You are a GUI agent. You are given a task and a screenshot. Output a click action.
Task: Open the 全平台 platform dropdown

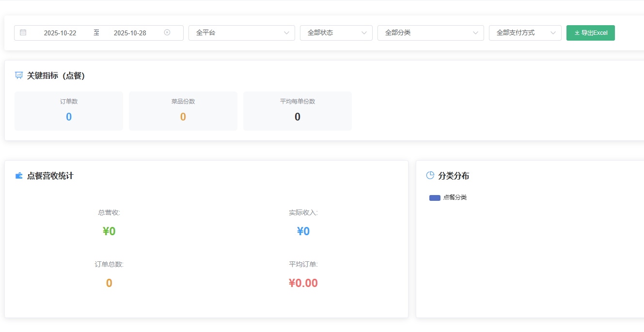[241, 33]
